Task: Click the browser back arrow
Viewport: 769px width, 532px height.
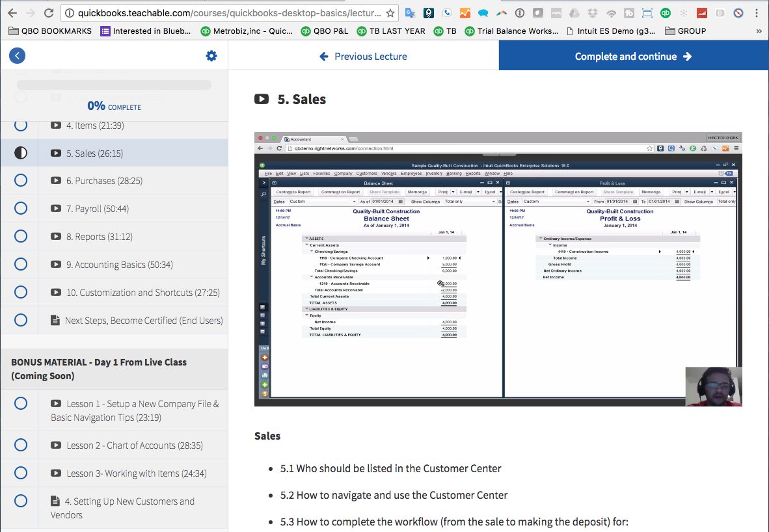Action: click(x=13, y=13)
